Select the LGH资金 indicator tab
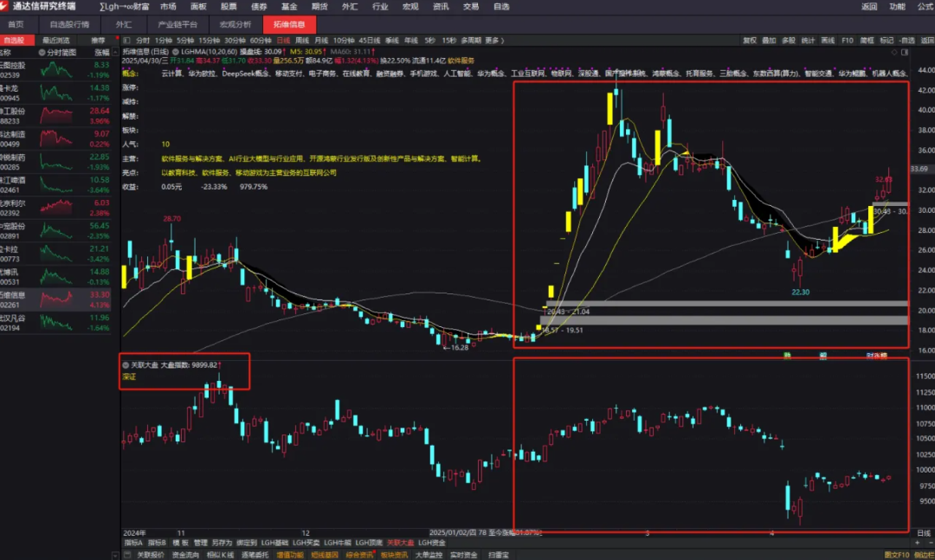Viewport: 935px width, 560px height. pyautogui.click(x=432, y=543)
